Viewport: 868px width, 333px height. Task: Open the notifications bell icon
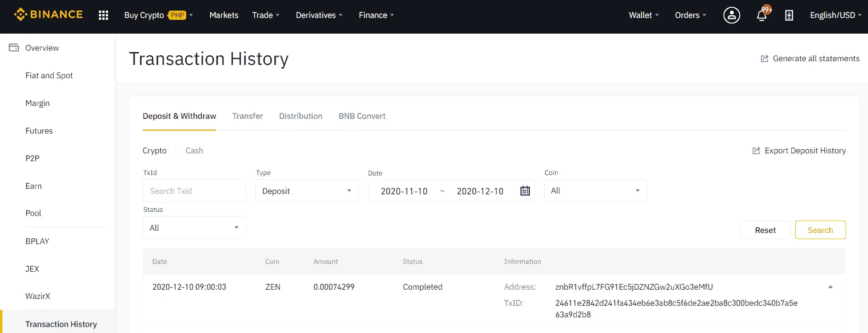click(762, 15)
